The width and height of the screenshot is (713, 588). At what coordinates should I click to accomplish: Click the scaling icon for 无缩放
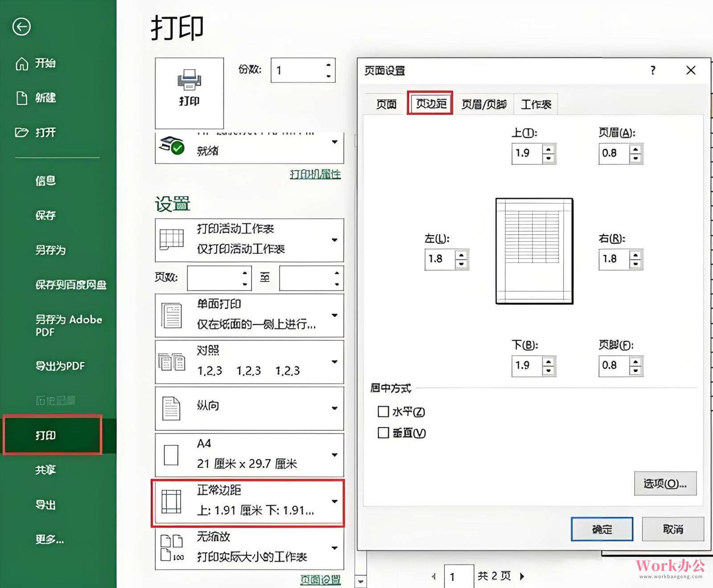pos(172,548)
